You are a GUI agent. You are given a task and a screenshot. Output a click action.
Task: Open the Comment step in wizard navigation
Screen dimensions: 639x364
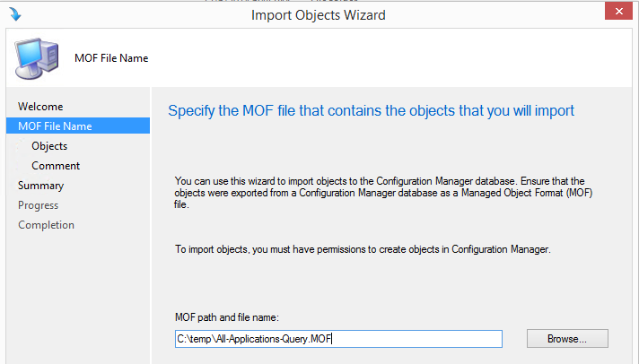click(x=56, y=166)
